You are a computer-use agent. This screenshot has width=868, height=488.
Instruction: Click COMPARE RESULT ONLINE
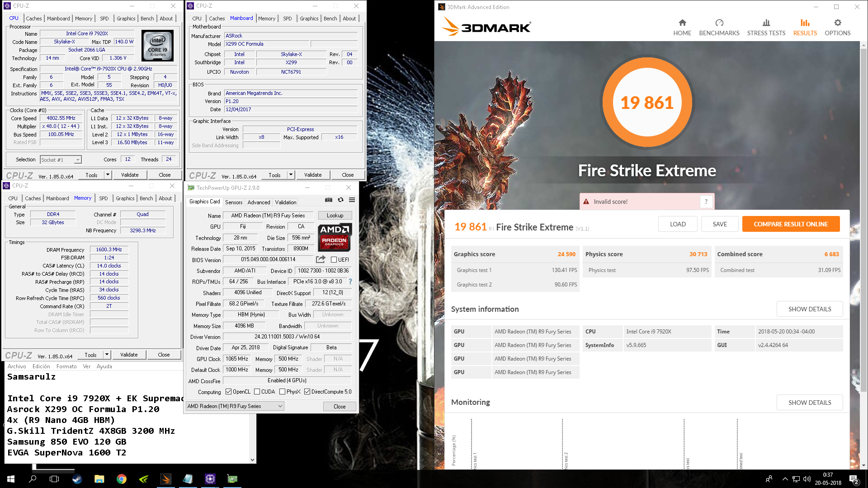coord(791,224)
